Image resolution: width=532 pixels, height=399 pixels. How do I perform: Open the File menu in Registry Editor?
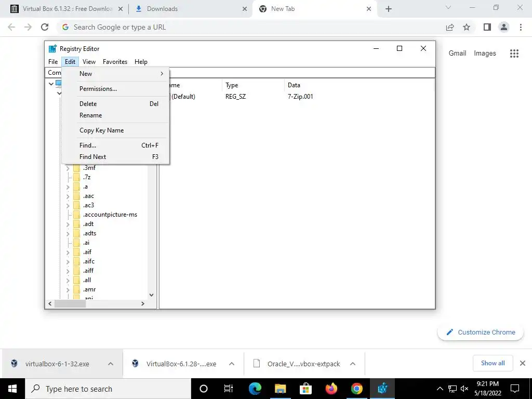(53, 62)
